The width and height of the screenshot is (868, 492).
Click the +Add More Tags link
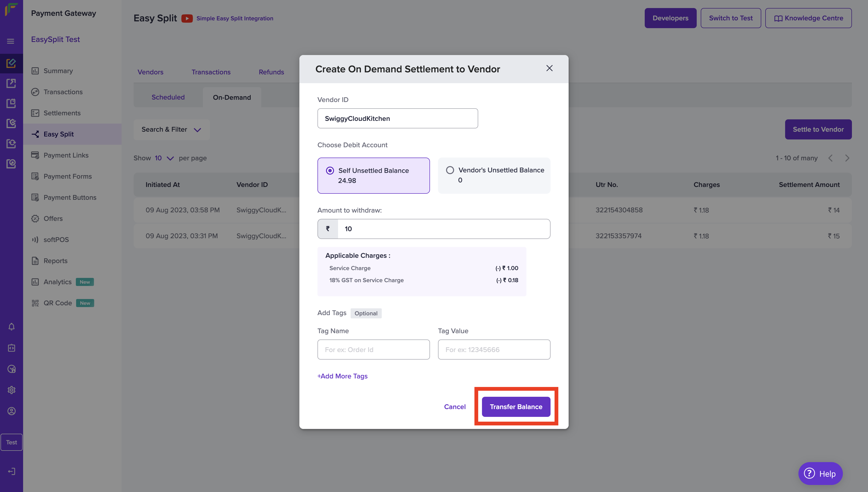pos(342,376)
